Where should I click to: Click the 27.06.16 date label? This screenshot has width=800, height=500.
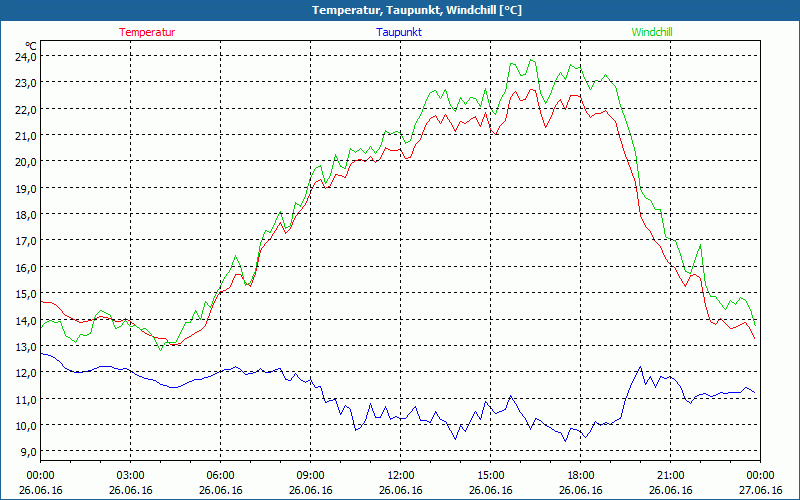[760, 490]
